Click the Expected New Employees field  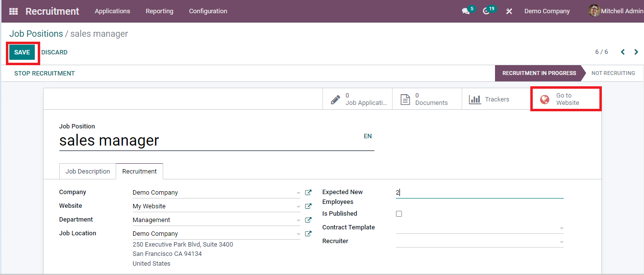click(x=479, y=193)
